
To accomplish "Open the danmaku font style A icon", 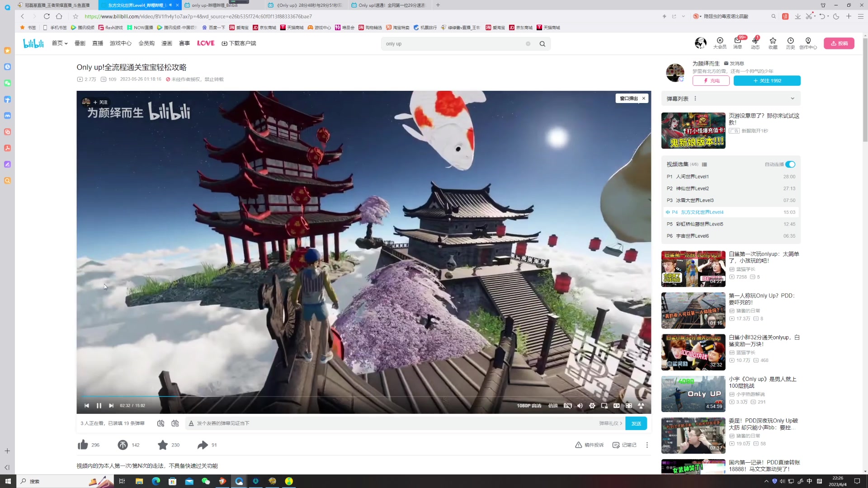I will pyautogui.click(x=191, y=423).
